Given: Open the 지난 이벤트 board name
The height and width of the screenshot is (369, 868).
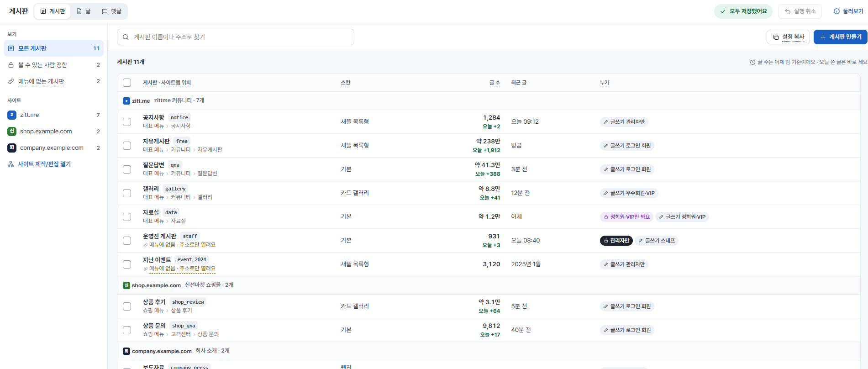Looking at the screenshot, I should click(157, 260).
